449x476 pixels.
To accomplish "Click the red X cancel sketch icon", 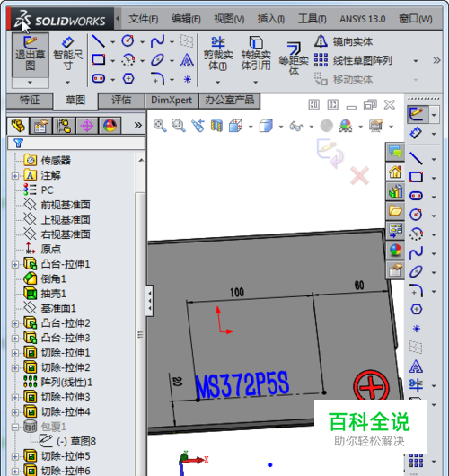I will [x=359, y=175].
